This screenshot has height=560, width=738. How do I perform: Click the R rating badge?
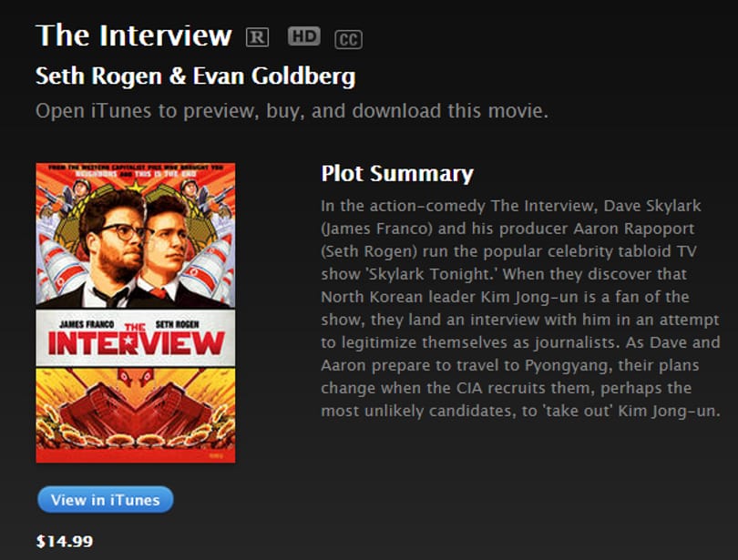257,37
